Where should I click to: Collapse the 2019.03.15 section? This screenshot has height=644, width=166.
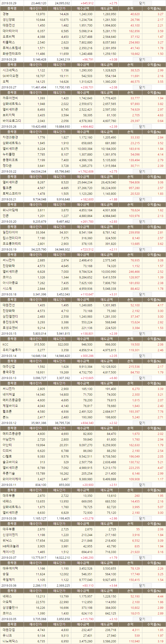(142, 334)
